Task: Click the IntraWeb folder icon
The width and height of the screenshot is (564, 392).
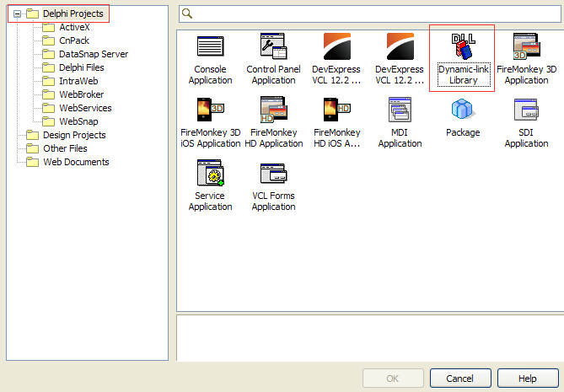Action: [x=48, y=81]
